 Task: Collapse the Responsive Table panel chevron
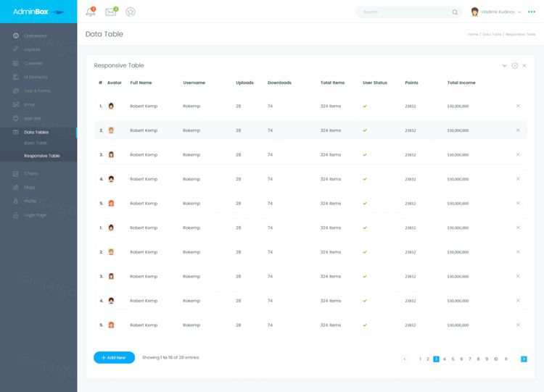(504, 65)
